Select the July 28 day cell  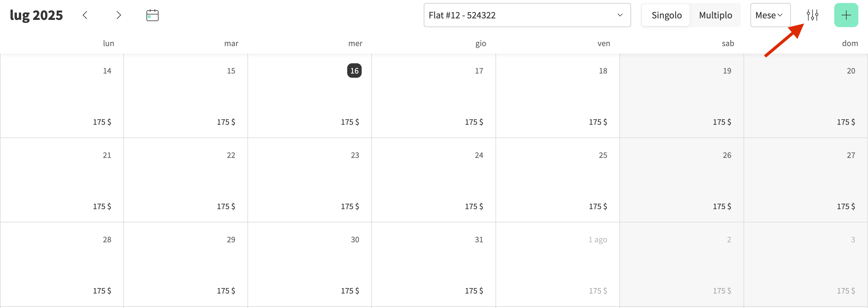click(x=62, y=264)
